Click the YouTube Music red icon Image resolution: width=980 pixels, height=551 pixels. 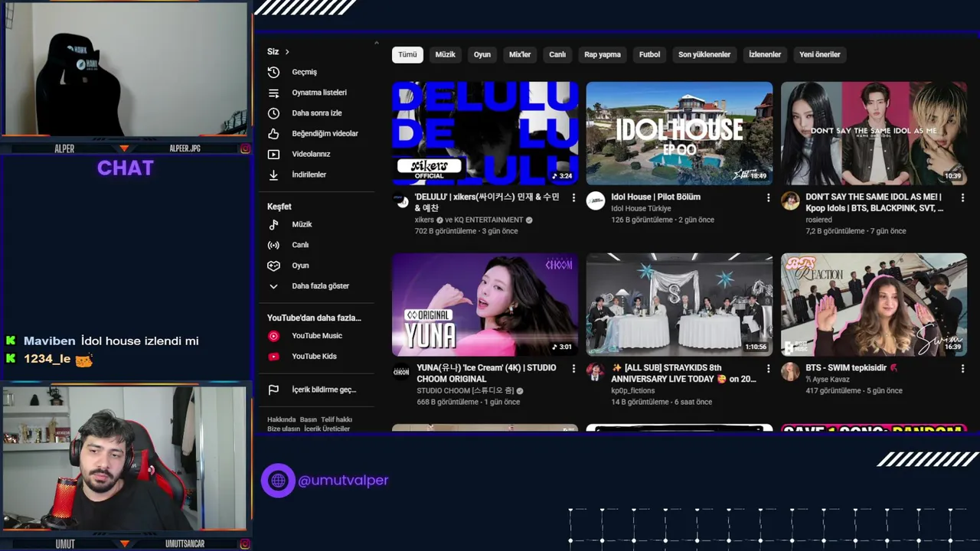click(273, 336)
